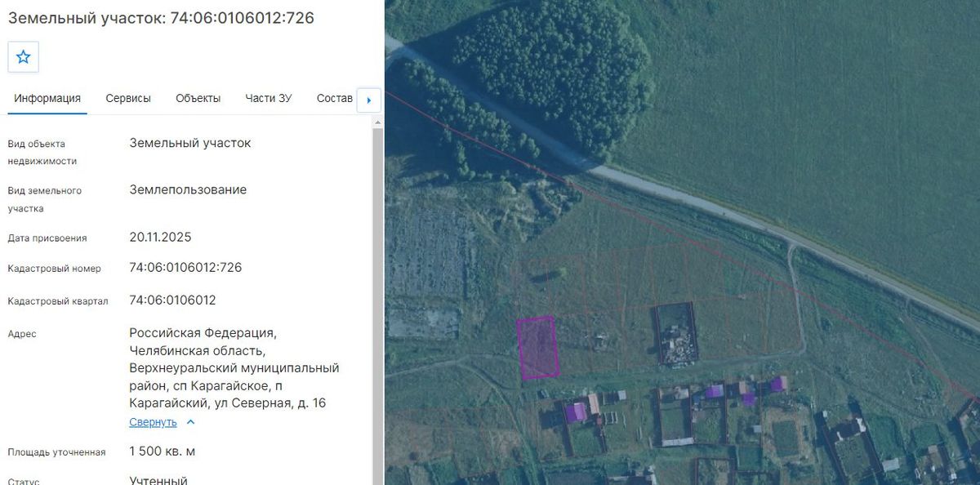
Task: Select the Земельный участок value beside Вид объекта недвижимости
Action: click(190, 143)
